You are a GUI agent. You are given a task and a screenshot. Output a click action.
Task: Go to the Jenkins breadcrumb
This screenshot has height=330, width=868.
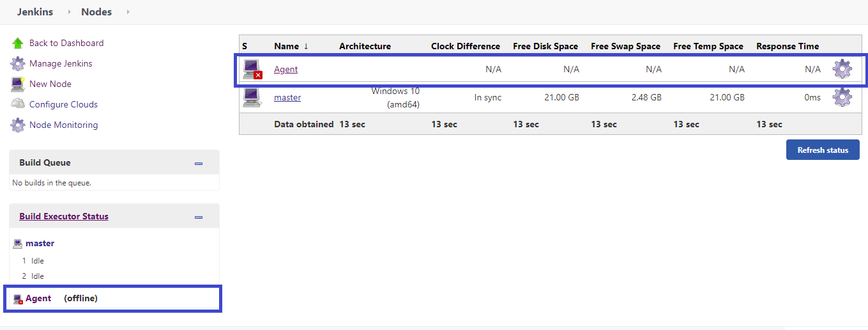[x=35, y=12]
